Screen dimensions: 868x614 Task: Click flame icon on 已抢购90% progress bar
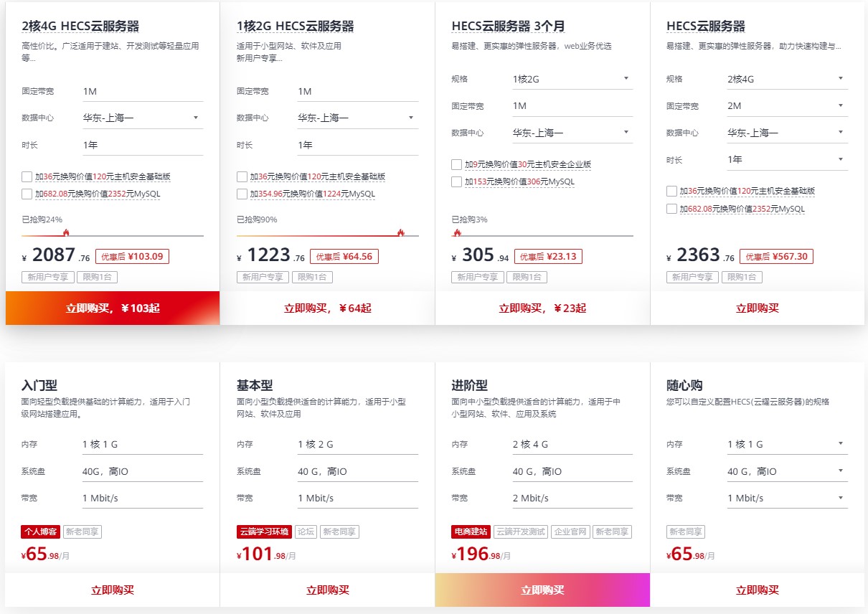click(x=400, y=232)
